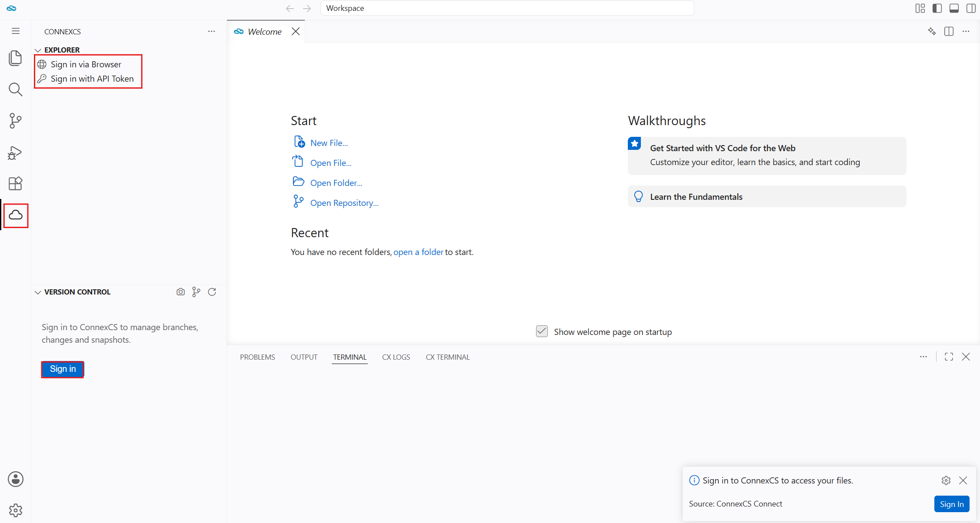Switch to the OUTPUT panel tab
This screenshot has height=523, width=980.
[304, 357]
